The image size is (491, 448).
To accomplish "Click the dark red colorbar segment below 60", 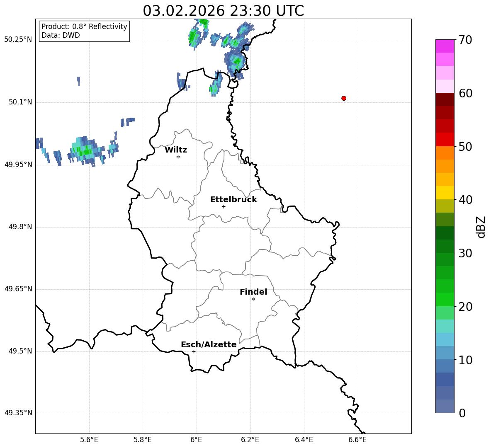I will click(445, 99).
